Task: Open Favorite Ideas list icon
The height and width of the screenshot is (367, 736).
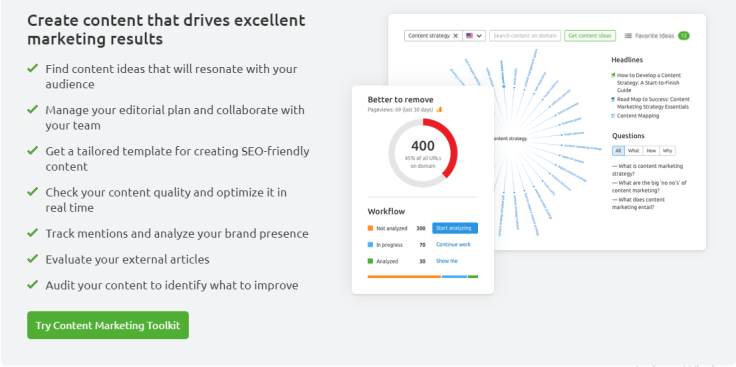Action: click(x=628, y=36)
